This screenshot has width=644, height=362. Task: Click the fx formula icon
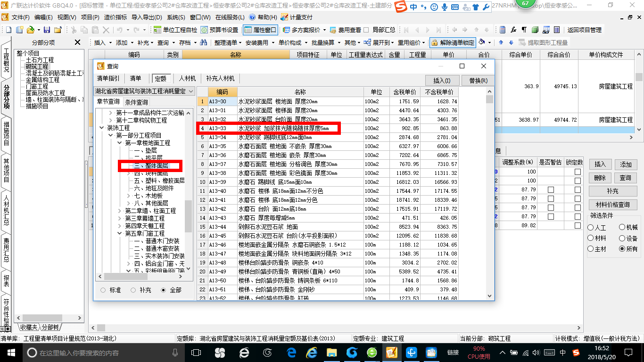[x=513, y=30]
